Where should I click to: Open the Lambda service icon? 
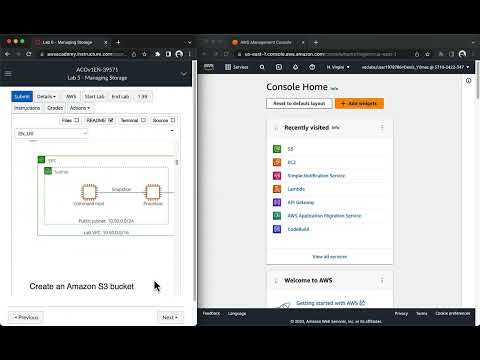[277, 189]
